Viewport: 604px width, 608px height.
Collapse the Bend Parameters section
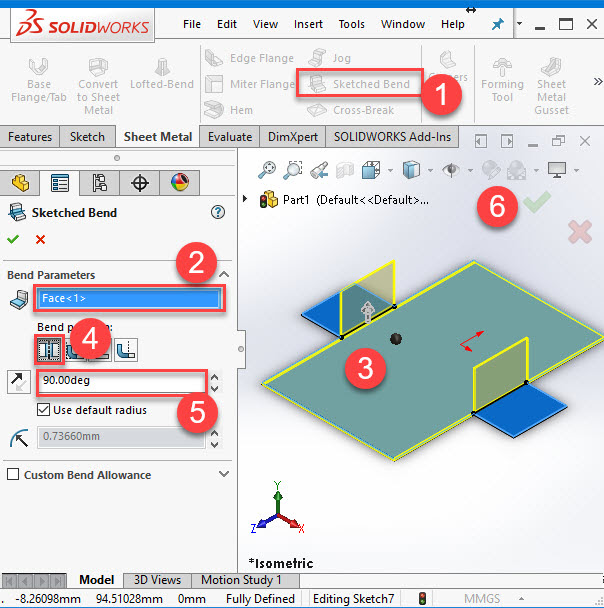coord(224,275)
